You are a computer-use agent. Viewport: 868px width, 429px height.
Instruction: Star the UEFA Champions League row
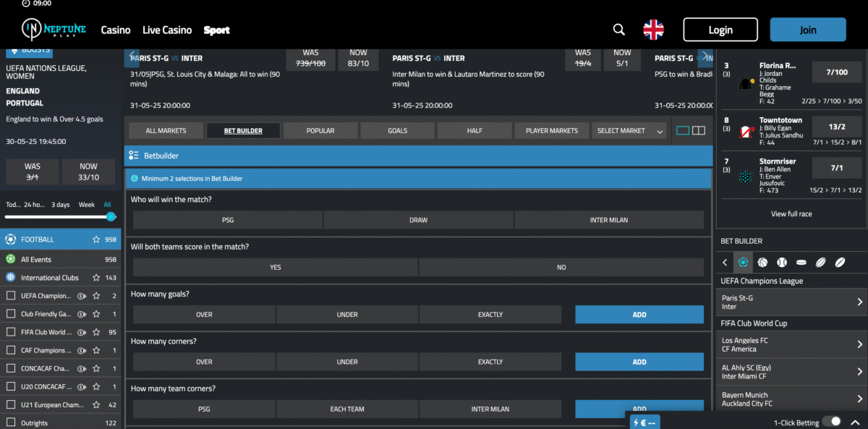pos(95,296)
